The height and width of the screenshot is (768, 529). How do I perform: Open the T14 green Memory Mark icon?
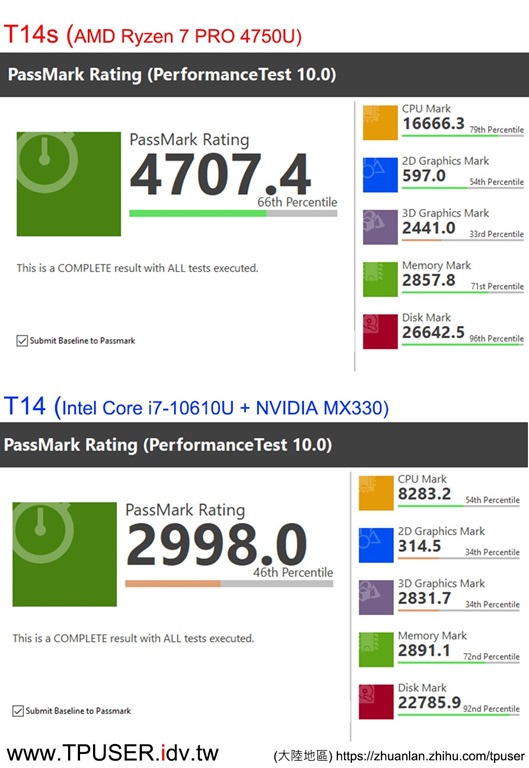pos(376,650)
